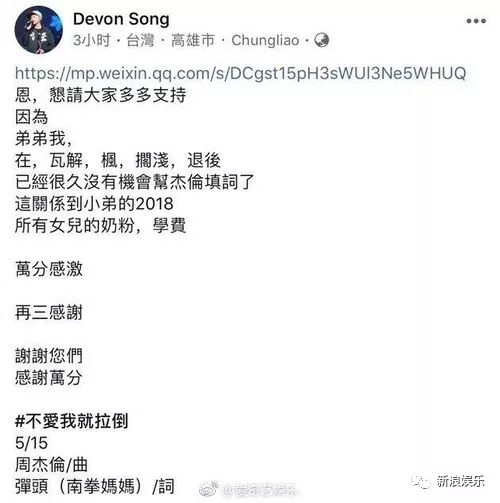
Task: Click the blurred Weibo account watermark text
Action: pos(260,489)
